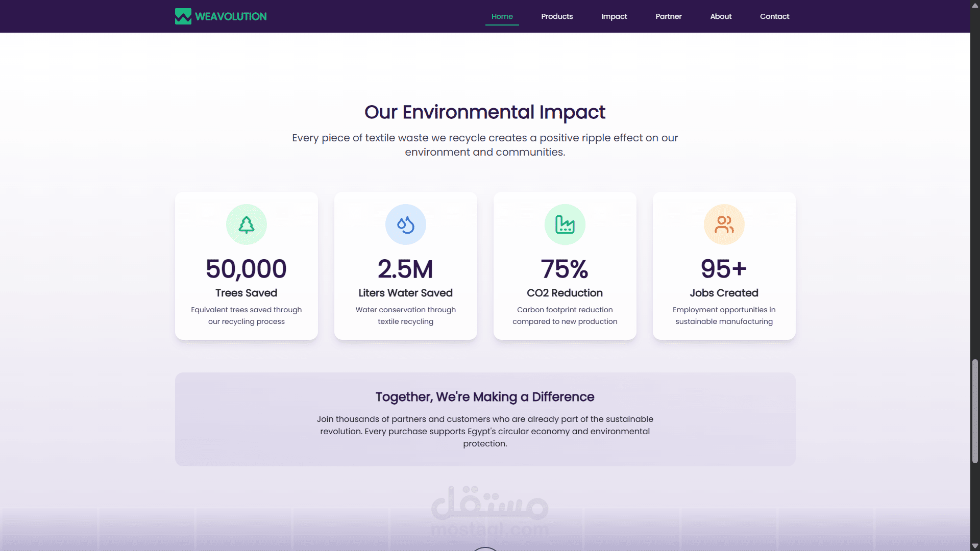Click the 2.5M Liters Water Saved figure
Viewport: 980px width, 551px height.
[x=406, y=269]
